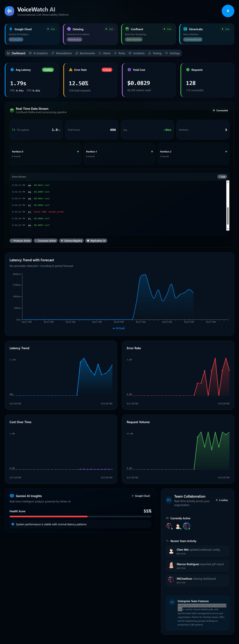Click the Schema Registry chip

(71, 240)
